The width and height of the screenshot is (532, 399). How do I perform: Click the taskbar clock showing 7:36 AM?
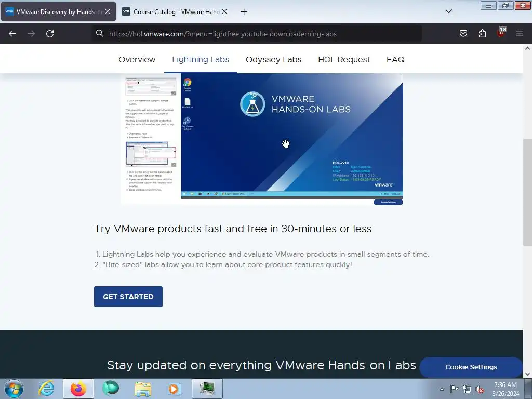click(x=506, y=389)
